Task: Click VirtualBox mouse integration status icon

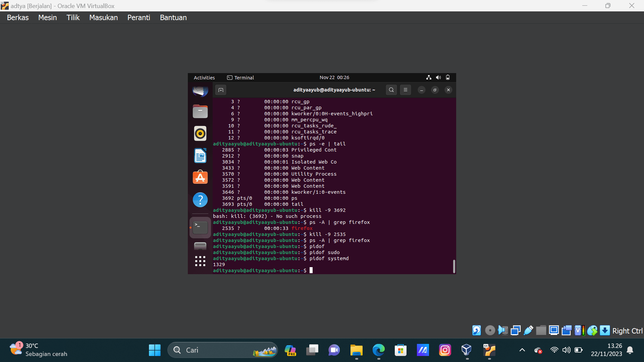Action: [592, 330]
